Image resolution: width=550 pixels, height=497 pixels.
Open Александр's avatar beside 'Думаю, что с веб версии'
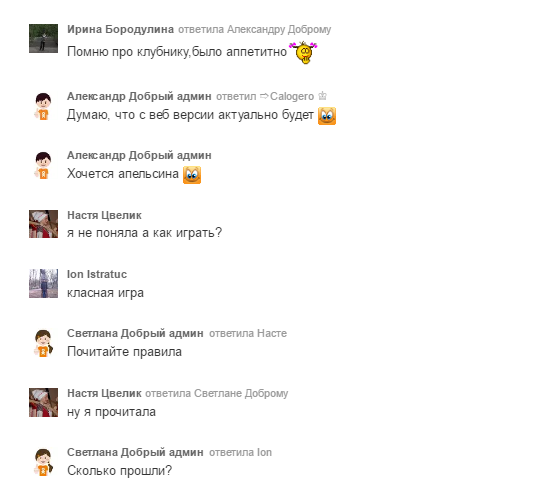click(43, 106)
